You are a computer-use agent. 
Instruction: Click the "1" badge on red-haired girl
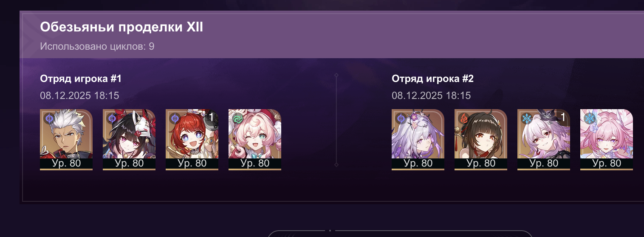tap(212, 117)
